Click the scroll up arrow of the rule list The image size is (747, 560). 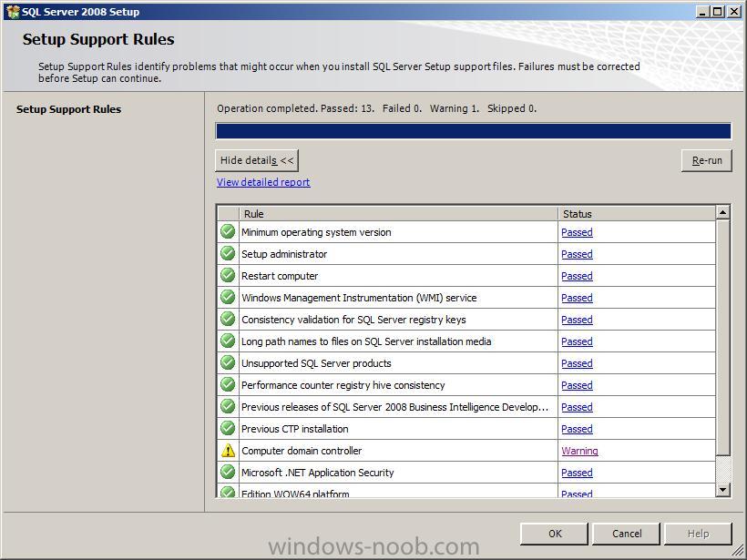click(x=722, y=212)
